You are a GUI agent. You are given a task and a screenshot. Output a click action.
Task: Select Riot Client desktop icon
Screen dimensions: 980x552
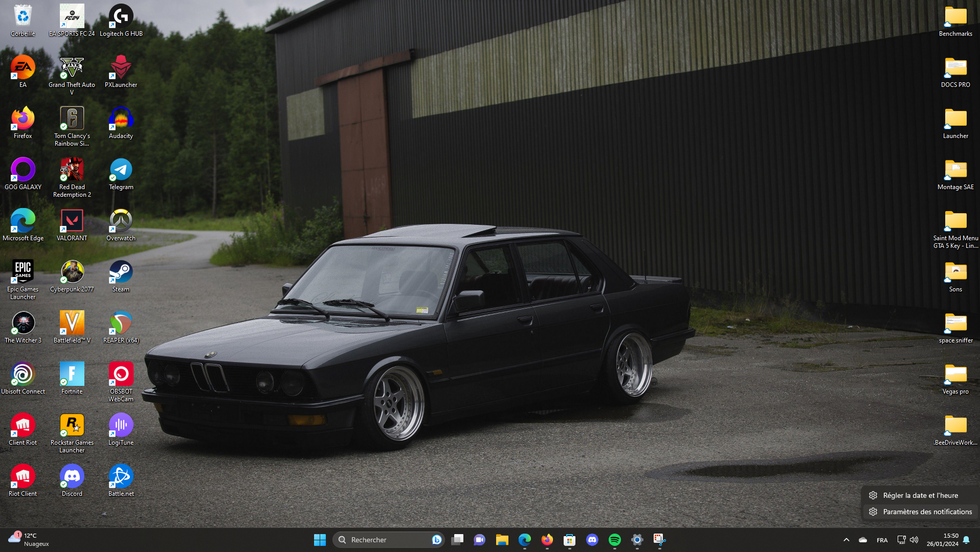[x=23, y=480]
